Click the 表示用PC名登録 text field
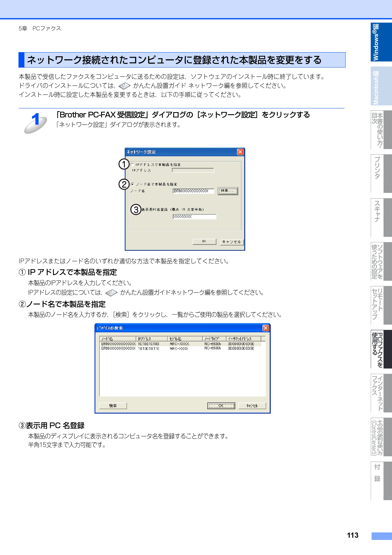Screen dimensions: 392x555 (x=194, y=217)
